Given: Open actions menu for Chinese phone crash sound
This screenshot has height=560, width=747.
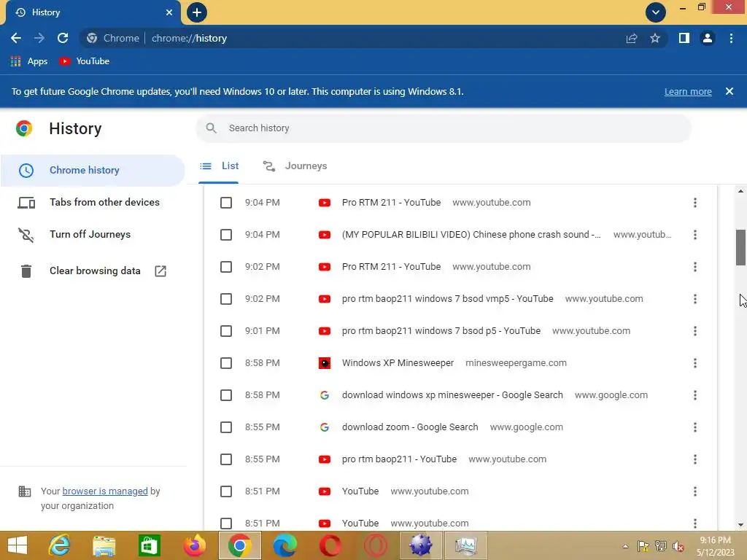Looking at the screenshot, I should coord(695,235).
